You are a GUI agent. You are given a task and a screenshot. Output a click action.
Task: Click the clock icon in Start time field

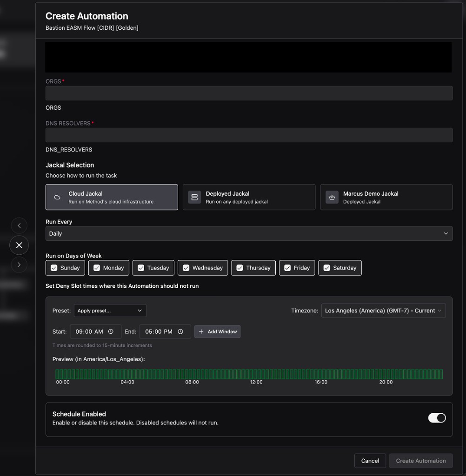(x=111, y=331)
